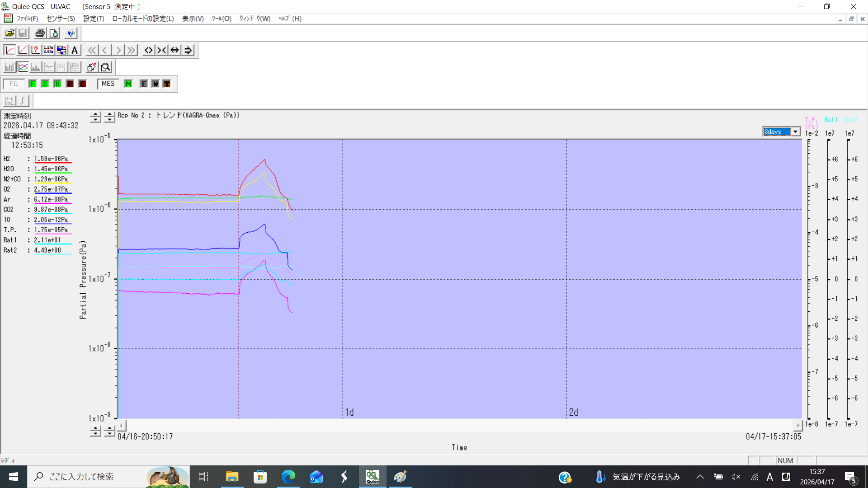Image resolution: width=868 pixels, height=488 pixels.
Task: Select the trend graph view icon
Action: (23, 67)
